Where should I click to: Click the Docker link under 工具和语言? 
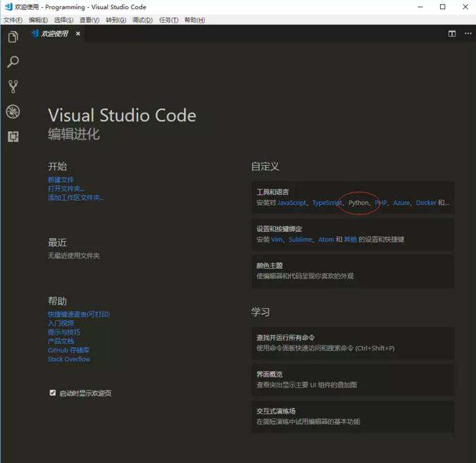click(x=426, y=203)
